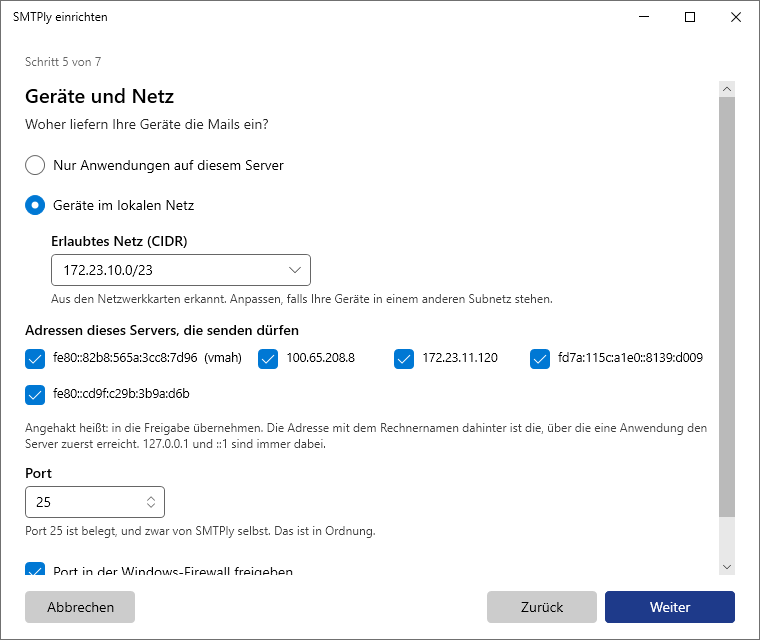Click the 'Geräte und Netz' heading

tap(99, 96)
